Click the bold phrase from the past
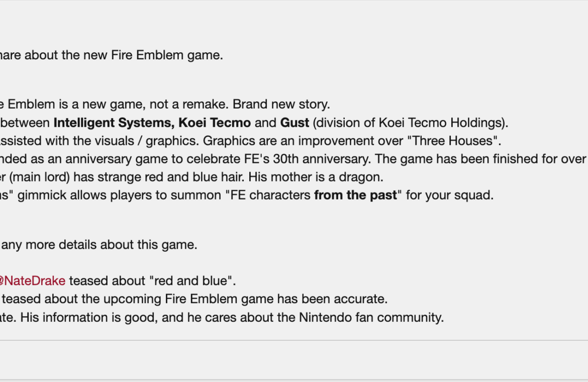Image resolution: width=588 pixels, height=382 pixels. coord(355,196)
